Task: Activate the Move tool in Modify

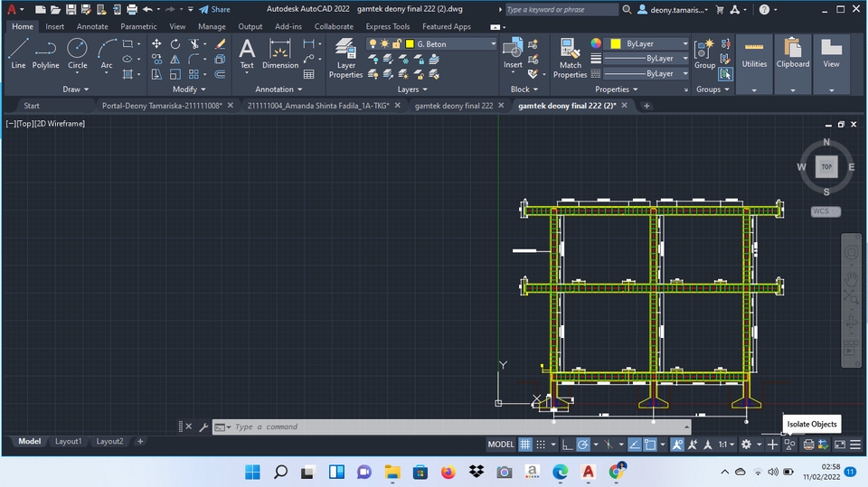Action: point(156,43)
